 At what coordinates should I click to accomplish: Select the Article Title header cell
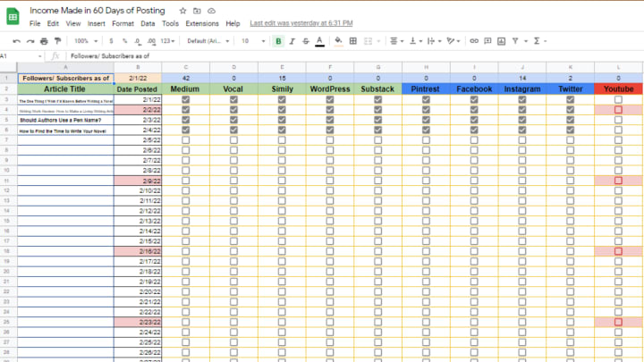point(65,89)
